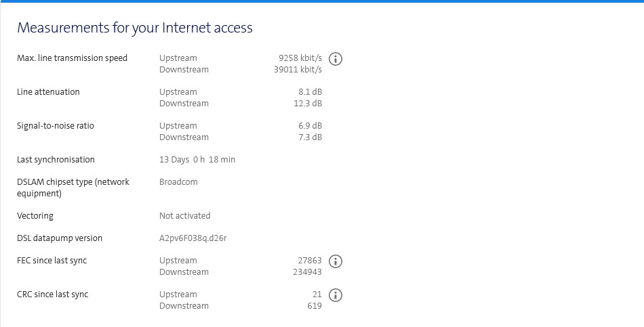Click the 'Broadcom' chipset value

[x=178, y=182]
